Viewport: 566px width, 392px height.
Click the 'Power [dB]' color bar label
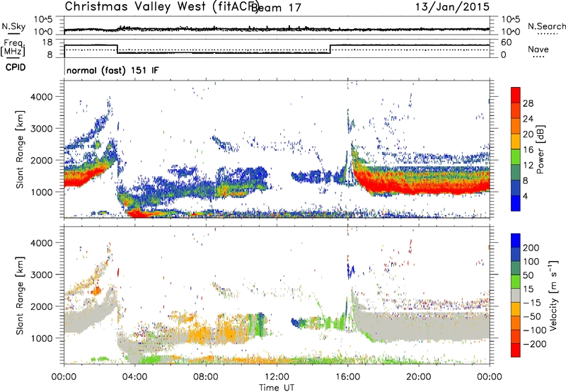click(540, 149)
